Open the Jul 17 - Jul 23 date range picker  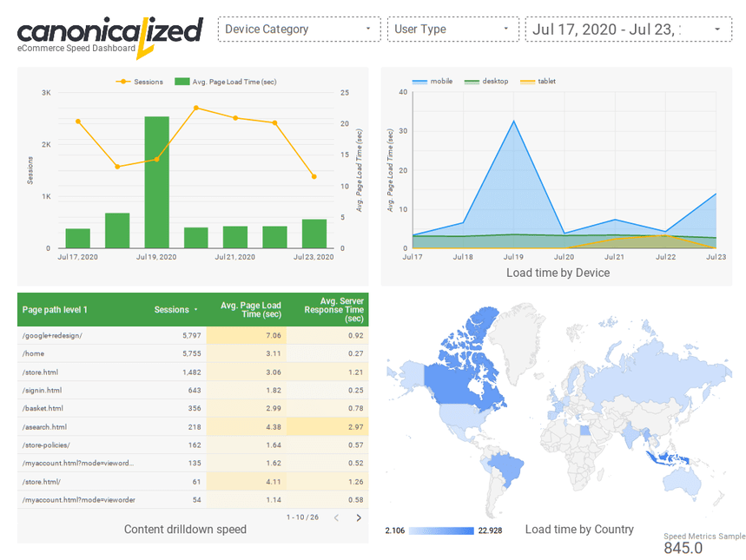coord(625,29)
